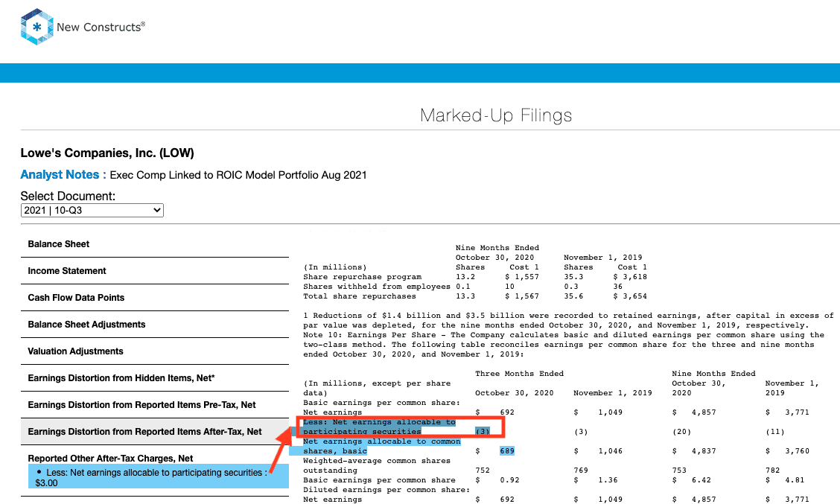This screenshot has width=840, height=504.
Task: Open the Select Document dropdown
Action: (92, 211)
